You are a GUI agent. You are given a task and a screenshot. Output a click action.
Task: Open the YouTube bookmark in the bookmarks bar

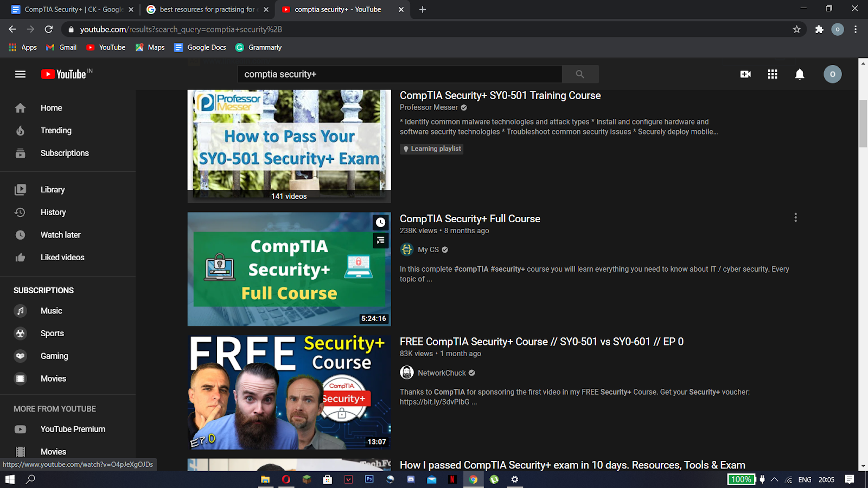[106, 47]
